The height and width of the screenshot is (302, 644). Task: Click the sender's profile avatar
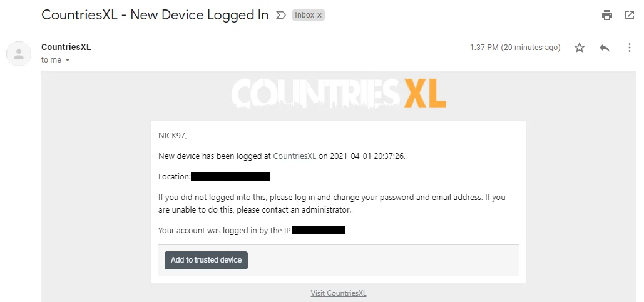[19, 54]
